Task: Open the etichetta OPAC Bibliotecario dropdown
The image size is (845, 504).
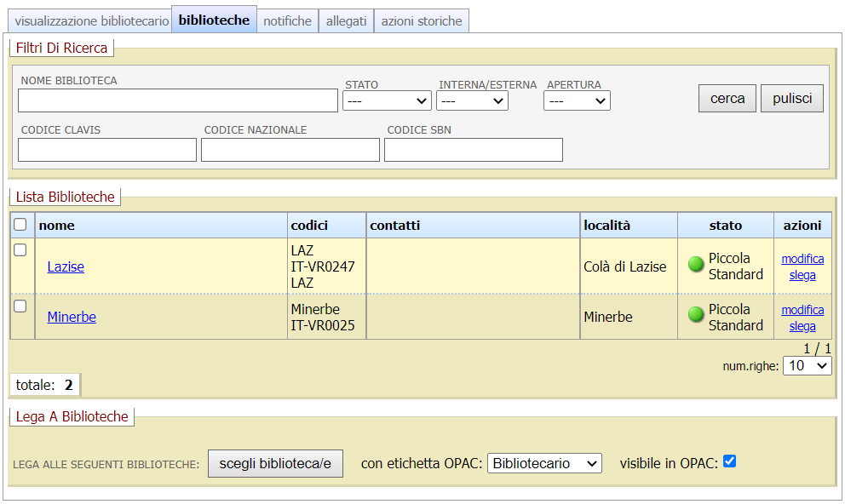Action: [x=544, y=463]
